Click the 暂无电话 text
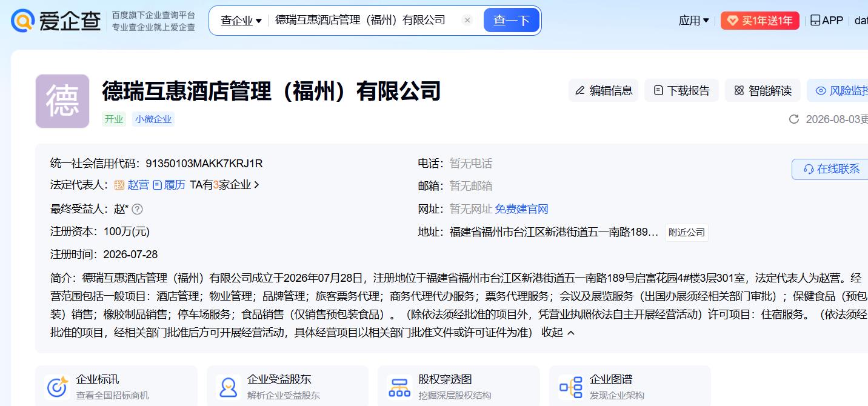Screen dimensions: 868x406 coord(471,164)
